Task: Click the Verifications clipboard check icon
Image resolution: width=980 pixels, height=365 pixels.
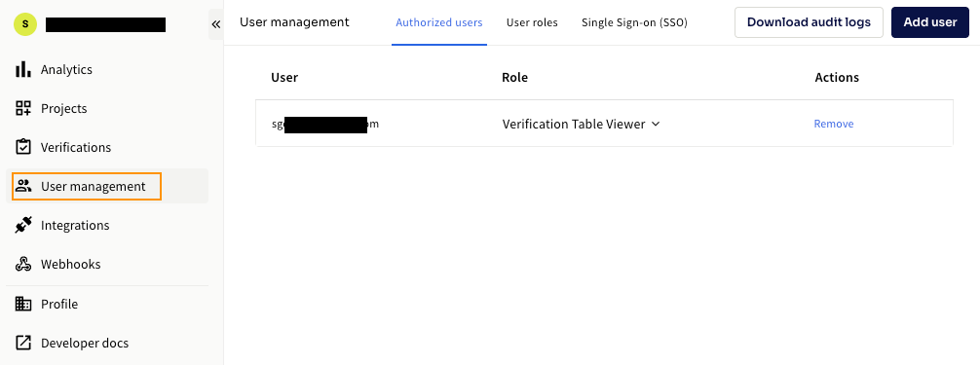Action: pos(23,147)
